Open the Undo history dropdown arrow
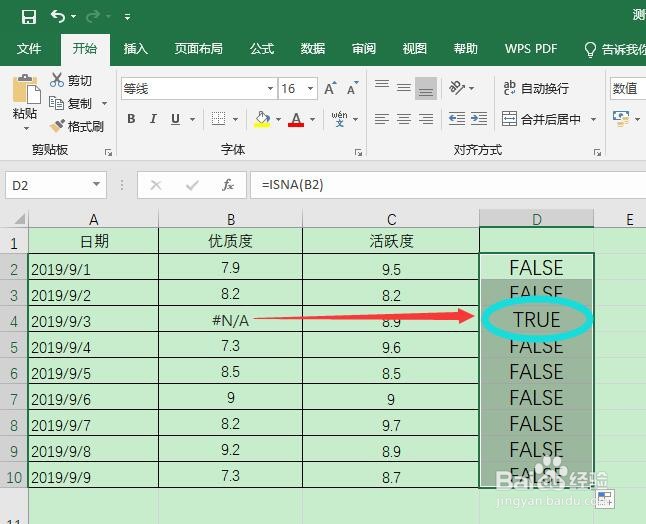This screenshot has height=524, width=646. [73, 17]
